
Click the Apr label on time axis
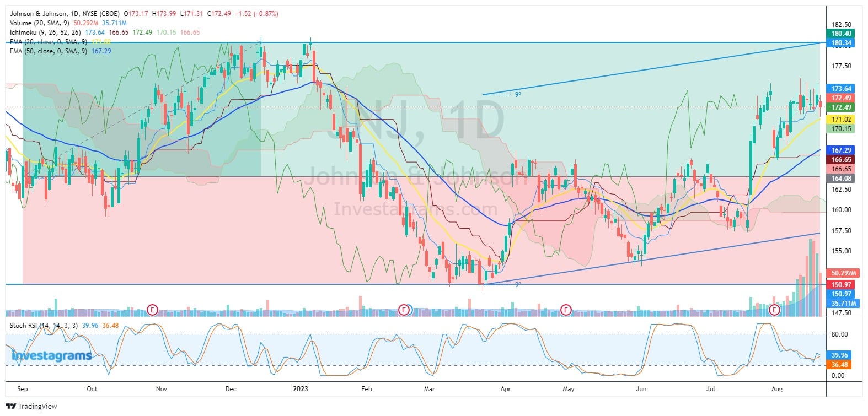point(506,389)
